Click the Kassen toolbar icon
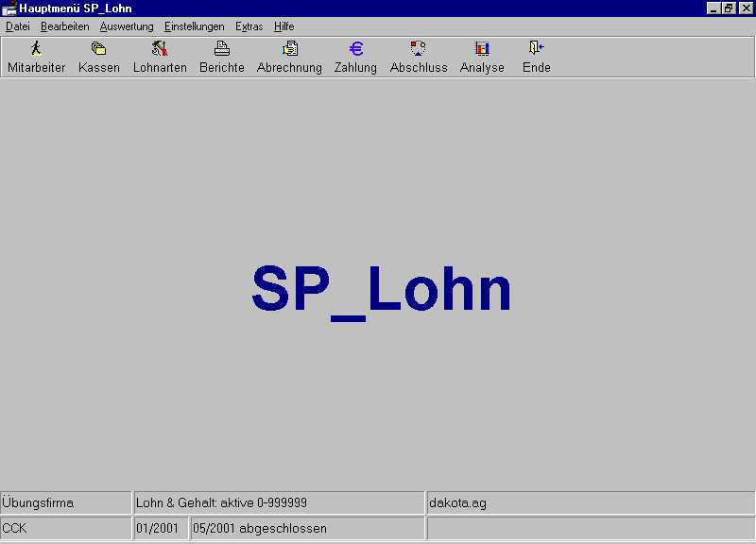The width and height of the screenshot is (756, 544). (98, 49)
